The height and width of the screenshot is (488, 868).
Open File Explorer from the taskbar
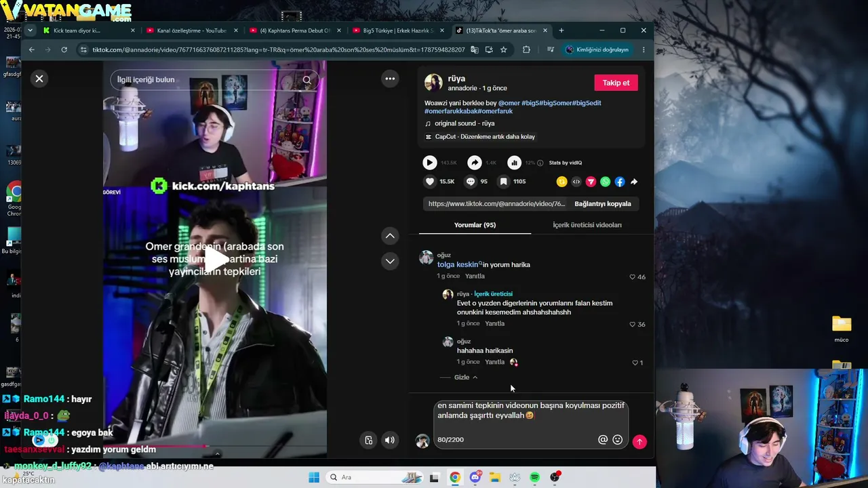(x=495, y=477)
